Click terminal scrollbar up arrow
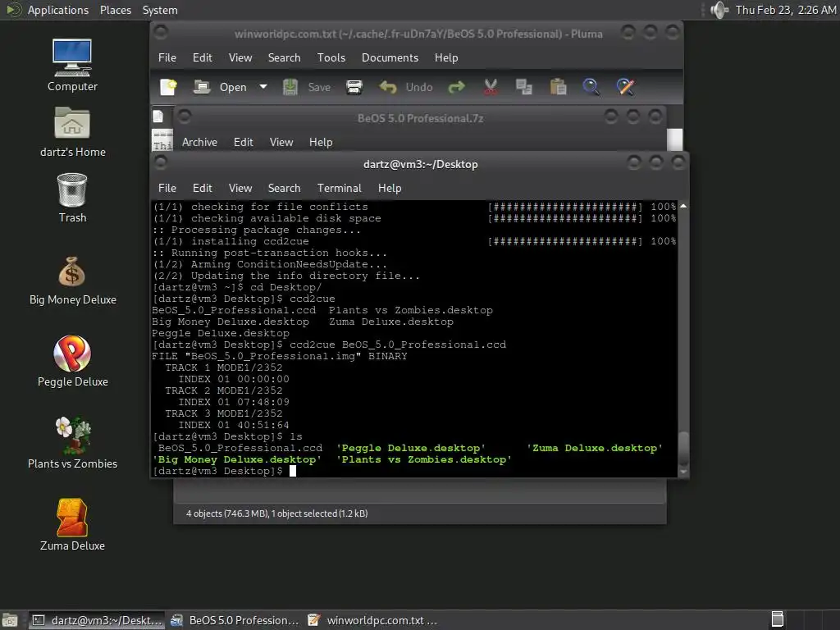This screenshot has height=630, width=840. pos(683,206)
